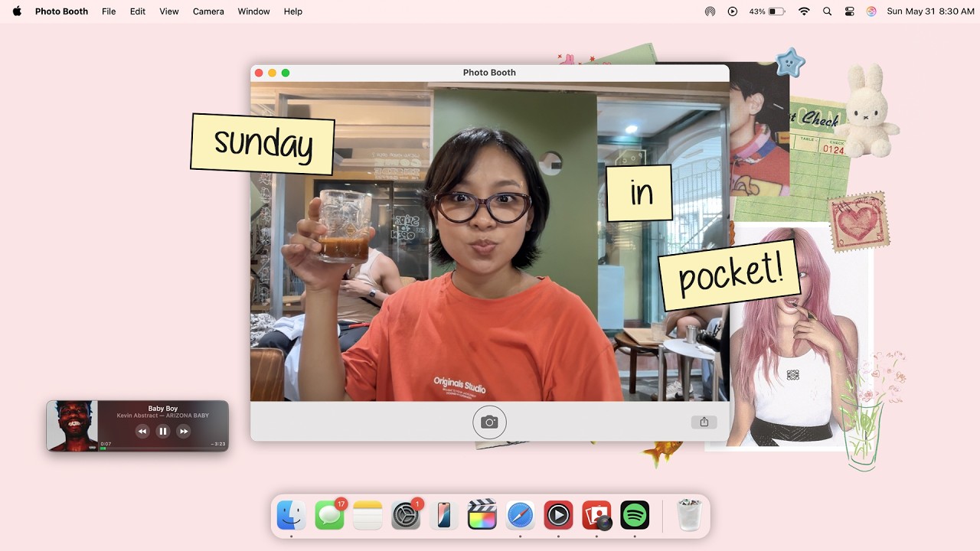Open Spotlight search magnifier
Screen dimensions: 980x551
(827, 11)
